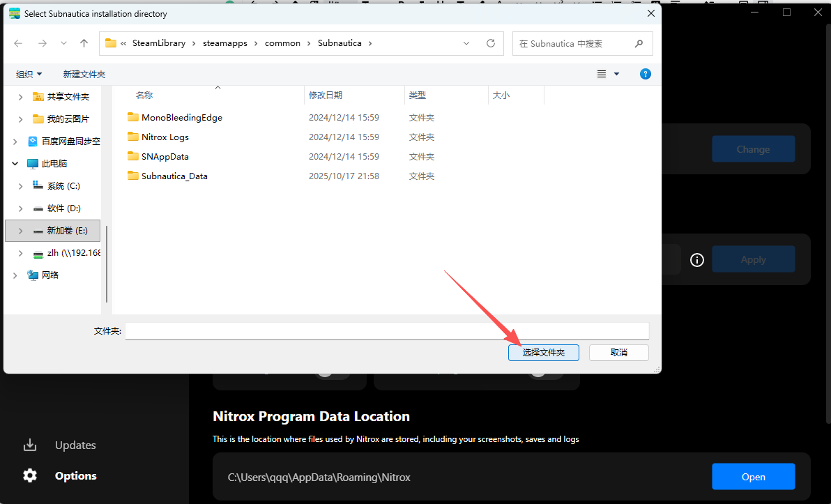This screenshot has height=504, width=831.
Task: Click the blue help question mark icon
Action: pyautogui.click(x=646, y=74)
